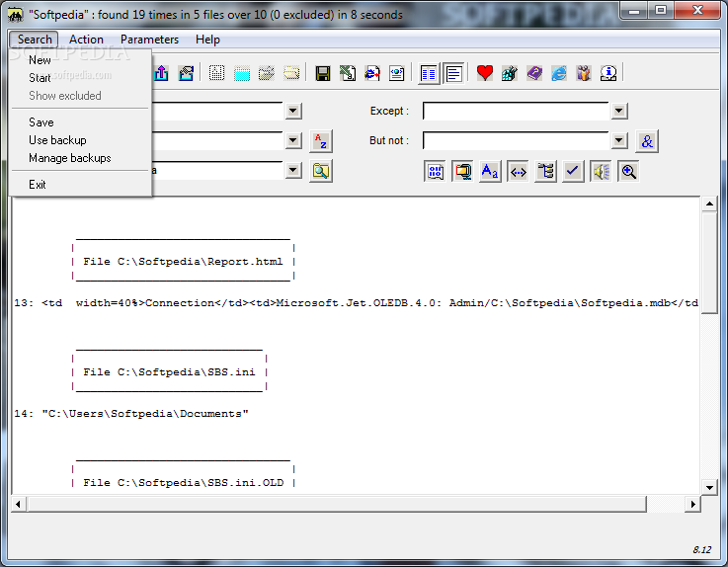The image size is (728, 567).
Task: Open the dropdown arrow beside A-Z button
Action: pos(293,140)
